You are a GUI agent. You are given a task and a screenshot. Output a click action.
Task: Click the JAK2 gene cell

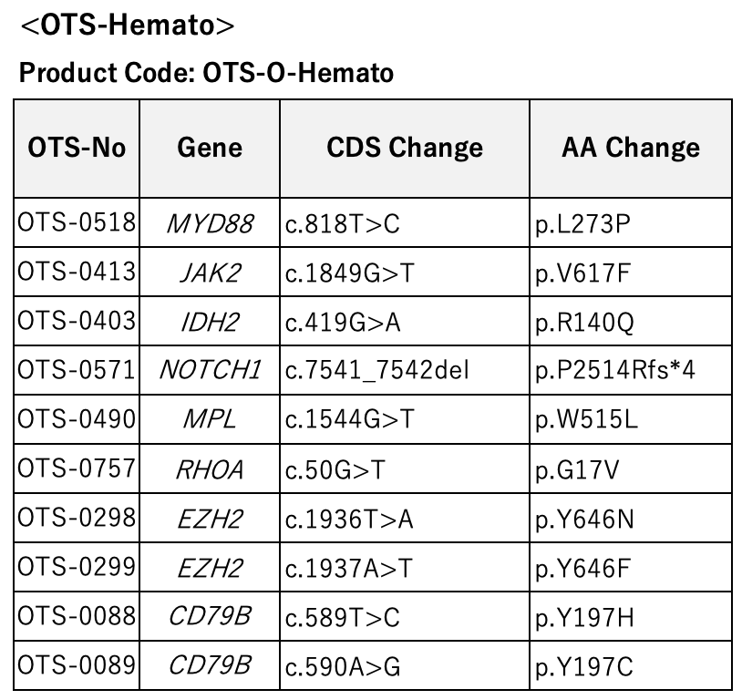210,272
